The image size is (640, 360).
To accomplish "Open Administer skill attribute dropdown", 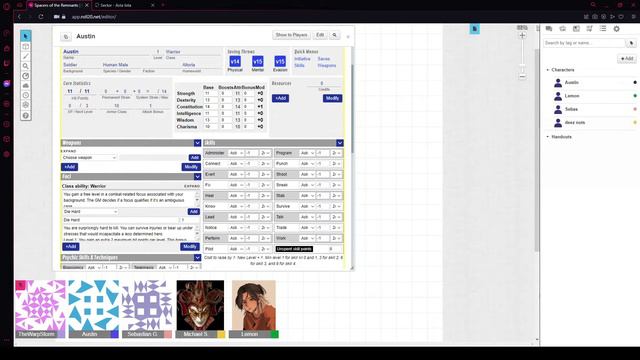I will click(x=236, y=153).
